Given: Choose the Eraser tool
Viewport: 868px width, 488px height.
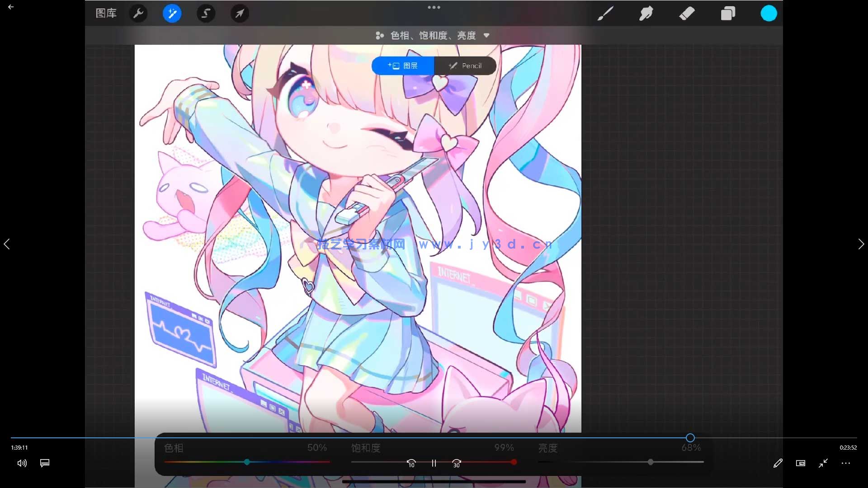Looking at the screenshot, I should (x=687, y=14).
